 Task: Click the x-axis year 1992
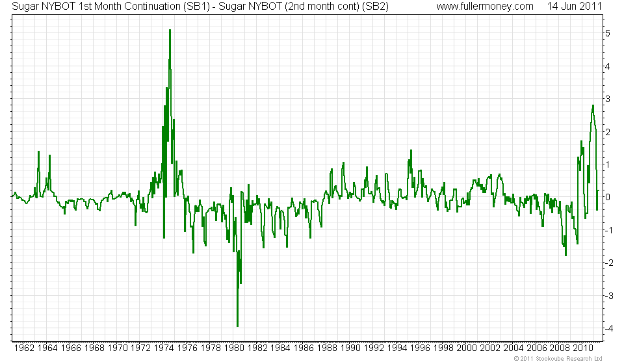pyautogui.click(x=374, y=348)
